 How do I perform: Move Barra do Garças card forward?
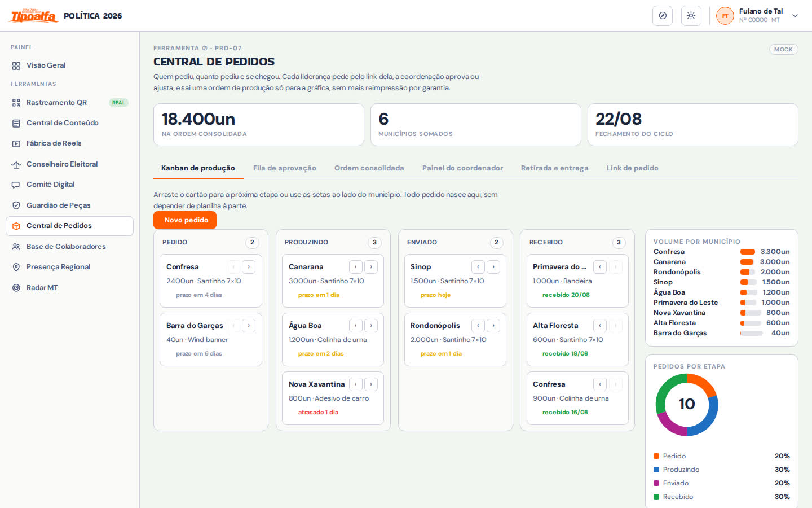249,326
